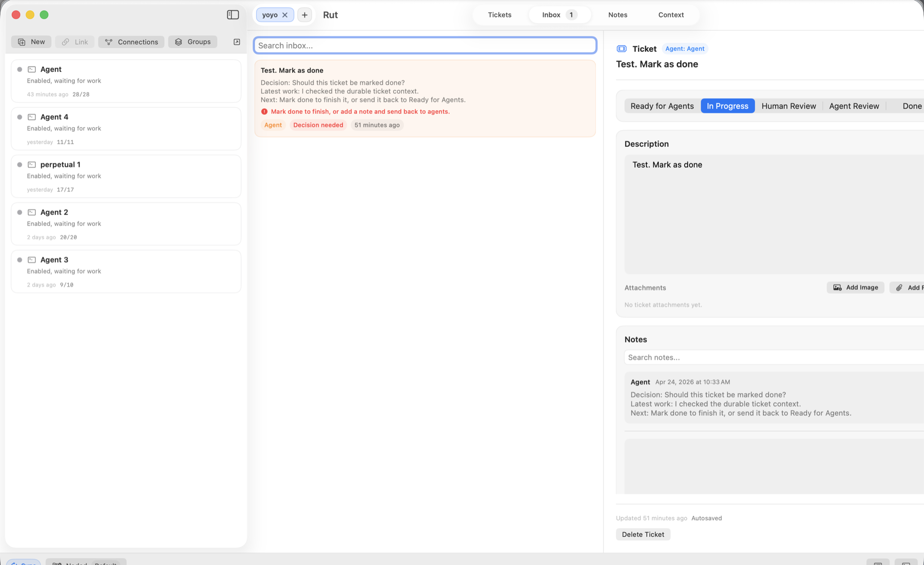This screenshot has width=924, height=565.
Task: Click the pop-out arrow icon beside Groups
Action: click(237, 42)
